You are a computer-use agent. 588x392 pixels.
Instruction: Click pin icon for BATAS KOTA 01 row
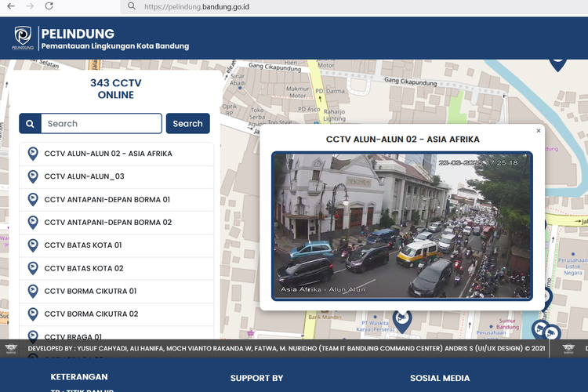33,245
